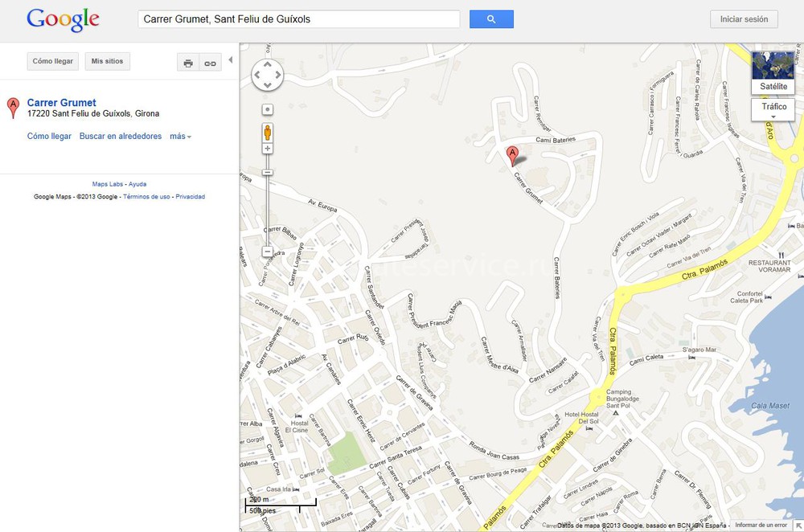Open the Mis sitios button

(107, 61)
